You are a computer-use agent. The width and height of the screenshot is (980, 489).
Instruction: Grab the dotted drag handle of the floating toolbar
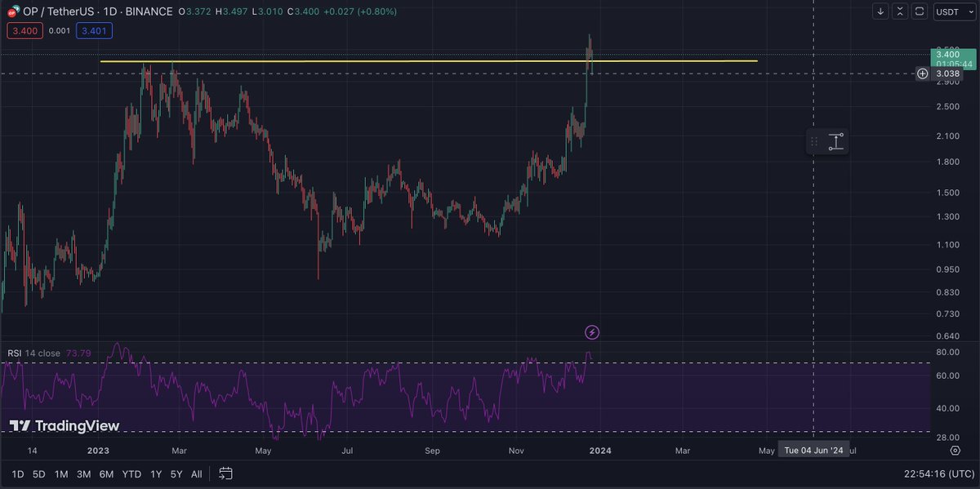814,141
